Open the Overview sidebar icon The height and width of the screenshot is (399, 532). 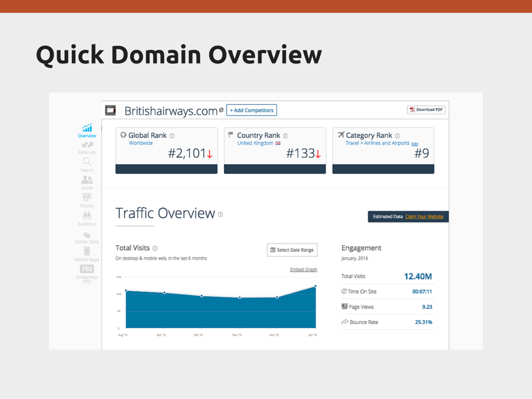[x=87, y=128]
